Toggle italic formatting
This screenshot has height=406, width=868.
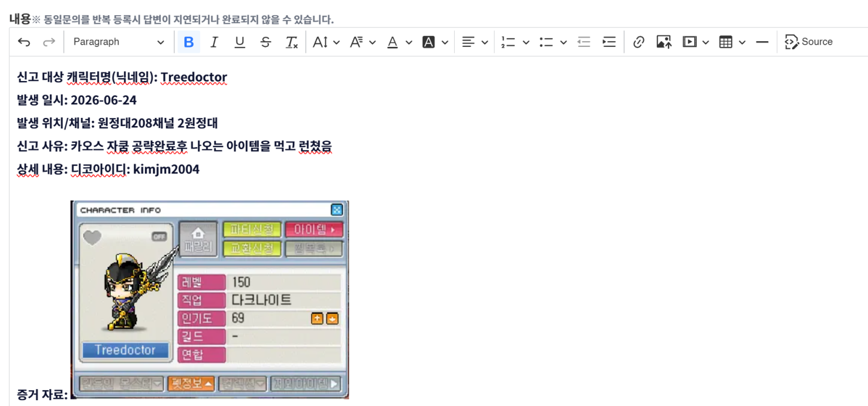coord(214,42)
